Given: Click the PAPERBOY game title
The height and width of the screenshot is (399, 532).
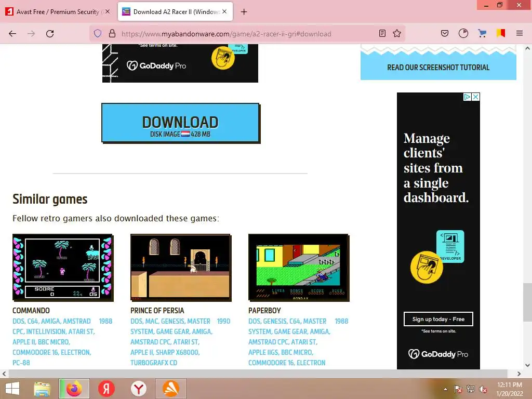Looking at the screenshot, I should [x=264, y=311].
